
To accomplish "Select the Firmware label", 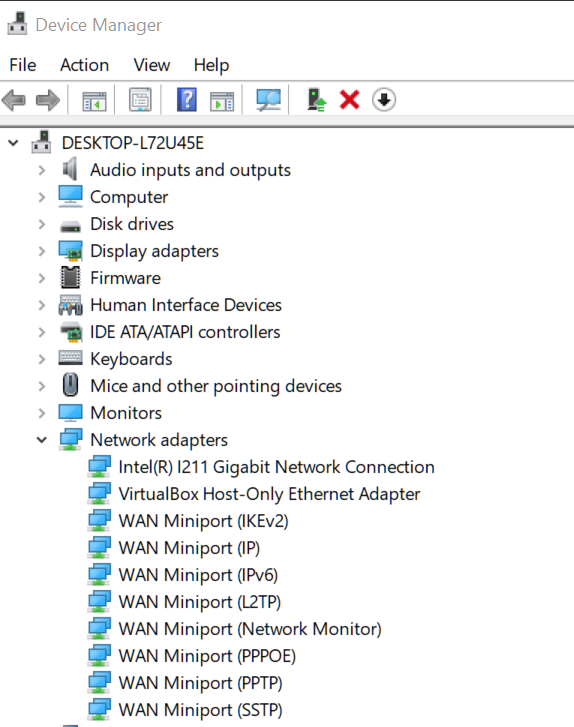I will pyautogui.click(x=125, y=278).
